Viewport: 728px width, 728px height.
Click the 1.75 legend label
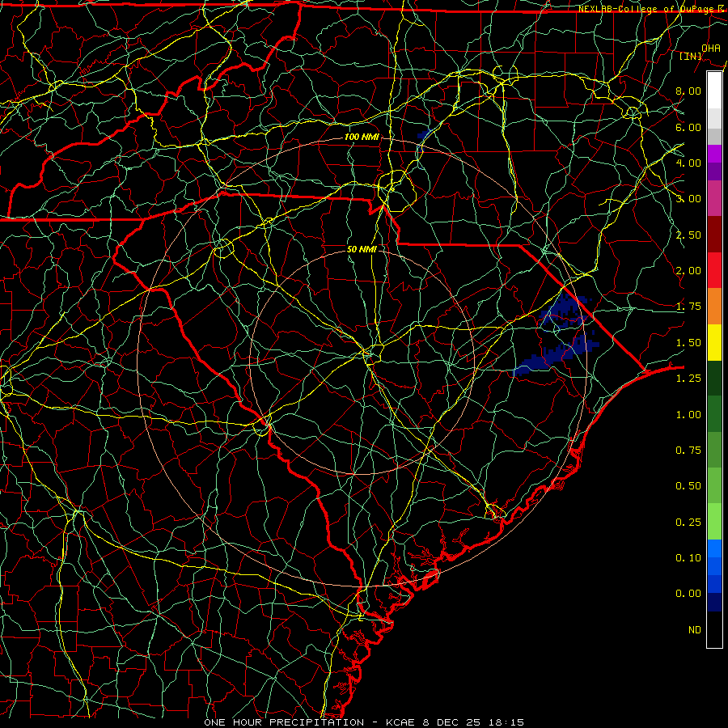point(688,307)
